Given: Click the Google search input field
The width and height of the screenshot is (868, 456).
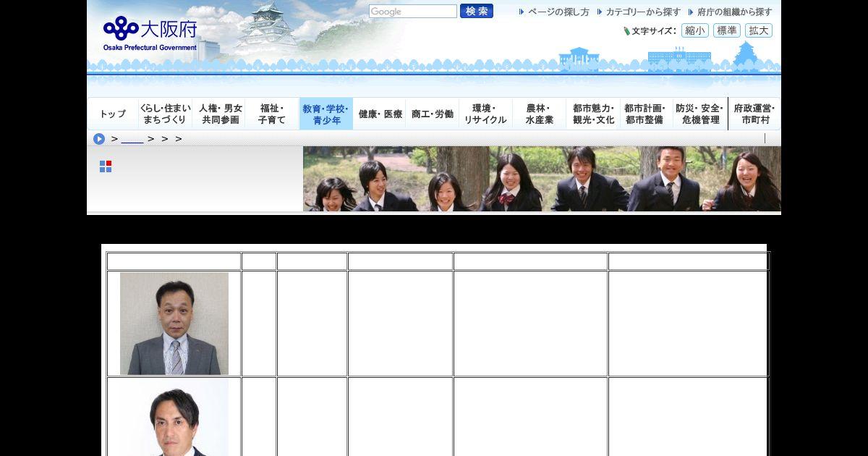Looking at the screenshot, I should 413,12.
